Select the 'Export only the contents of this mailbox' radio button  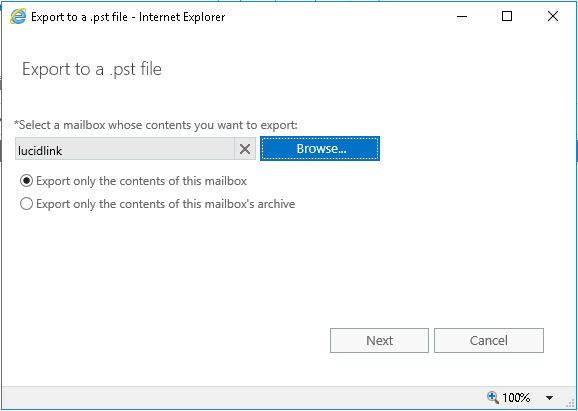click(x=26, y=181)
